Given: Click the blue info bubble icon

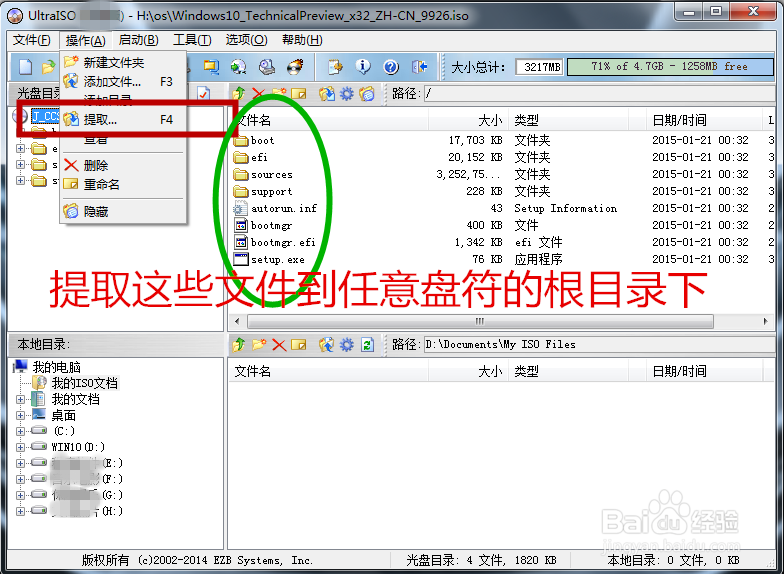Looking at the screenshot, I should 362,66.
